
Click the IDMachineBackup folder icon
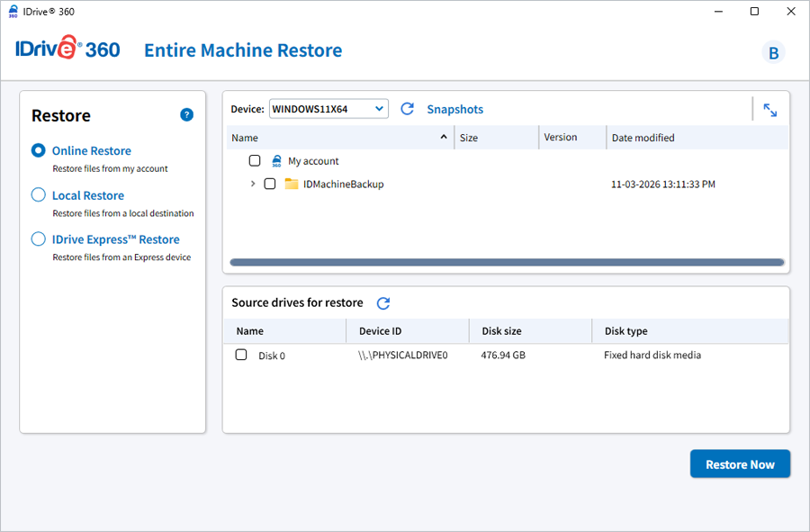tap(292, 184)
